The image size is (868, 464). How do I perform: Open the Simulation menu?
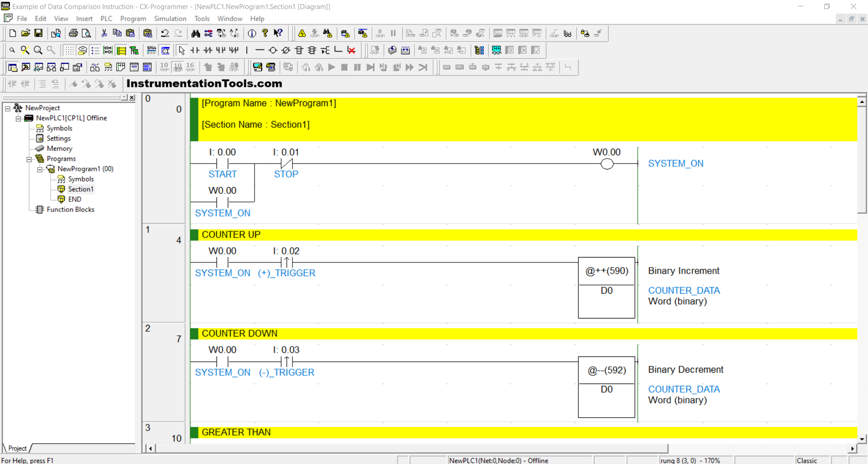click(170, 19)
